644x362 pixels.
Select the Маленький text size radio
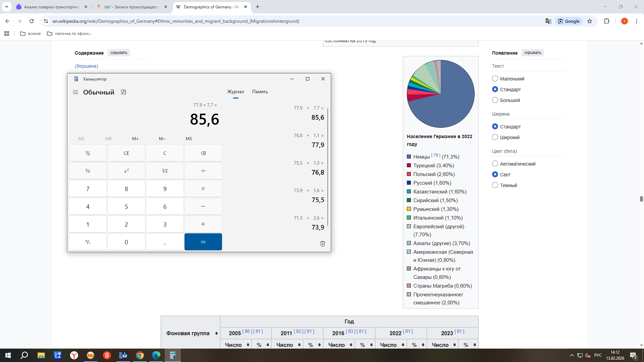coord(495,78)
